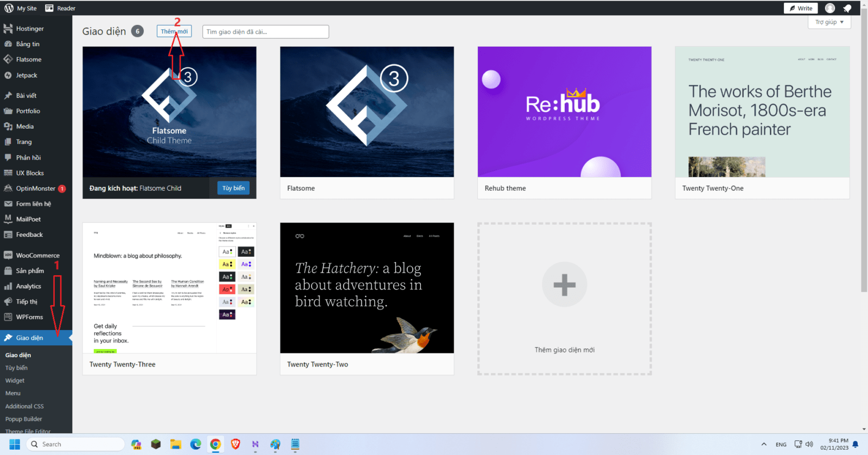Viewport: 868px width, 455px height.
Task: Click the MailPoet M icon
Action: tap(8, 219)
